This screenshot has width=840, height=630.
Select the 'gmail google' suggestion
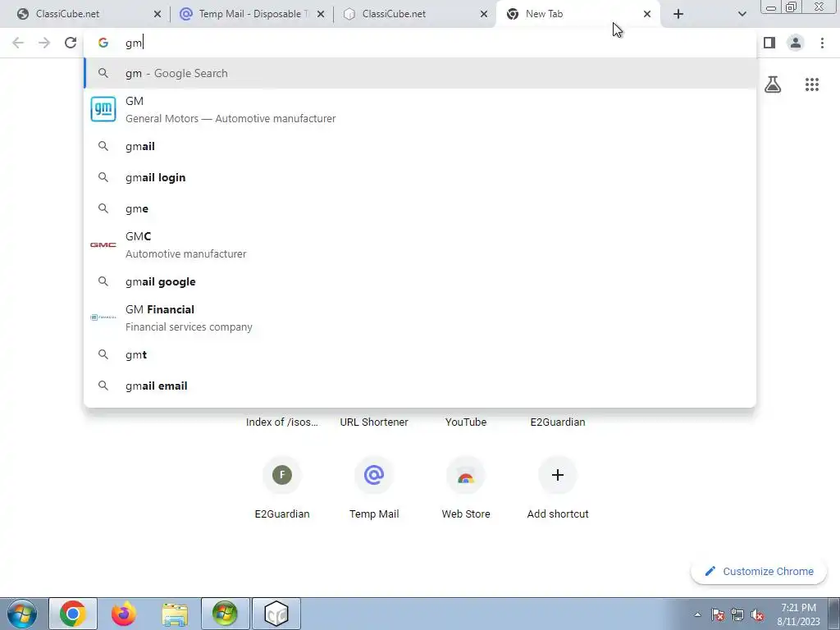[420, 282]
